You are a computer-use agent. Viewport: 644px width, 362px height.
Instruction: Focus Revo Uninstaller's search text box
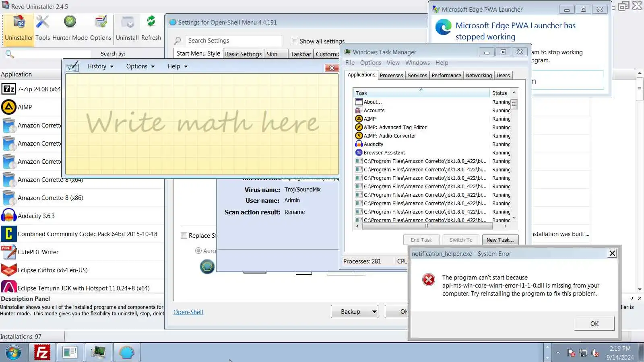[x=53, y=54]
